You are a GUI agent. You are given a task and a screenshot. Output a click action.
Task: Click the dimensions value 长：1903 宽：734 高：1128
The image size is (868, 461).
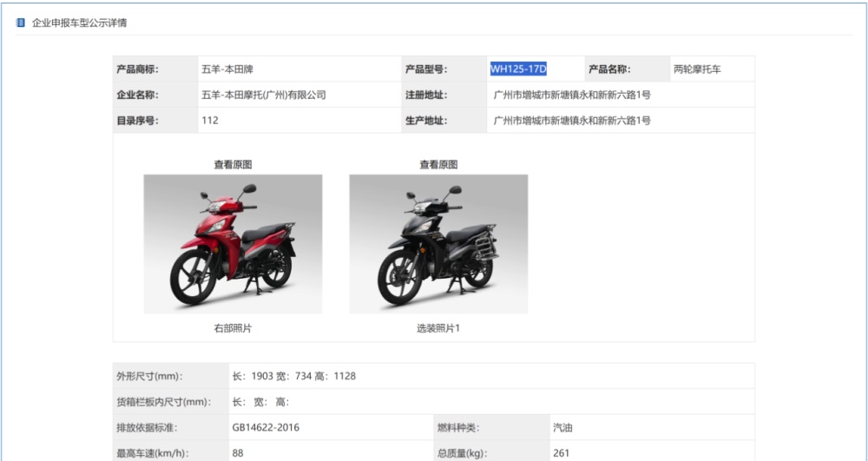[x=294, y=376]
